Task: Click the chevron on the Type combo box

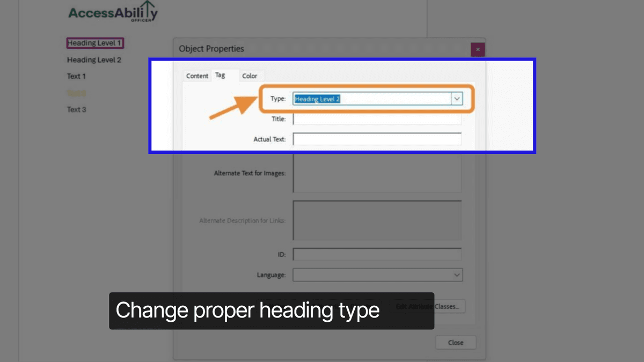Action: point(457,99)
